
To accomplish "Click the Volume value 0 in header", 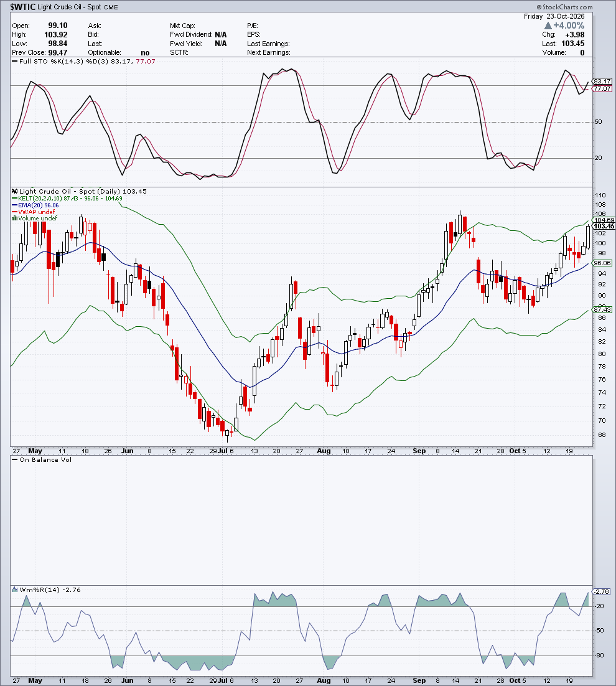I will (582, 52).
